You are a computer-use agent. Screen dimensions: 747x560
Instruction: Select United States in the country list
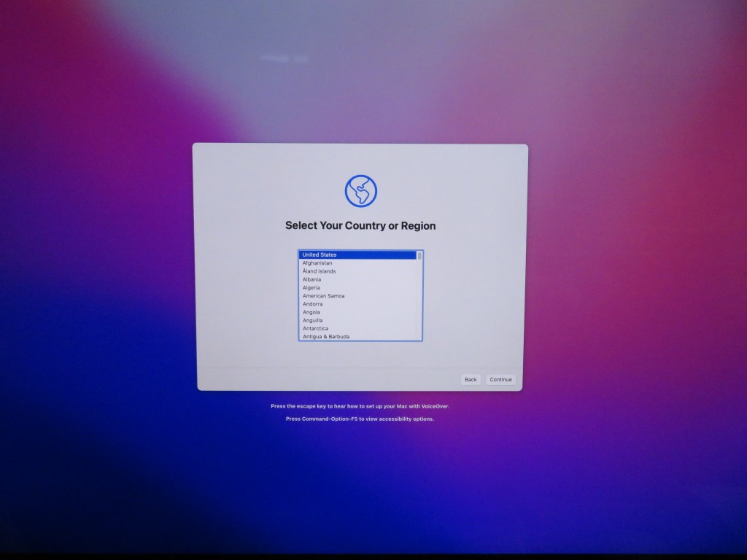[357, 254]
